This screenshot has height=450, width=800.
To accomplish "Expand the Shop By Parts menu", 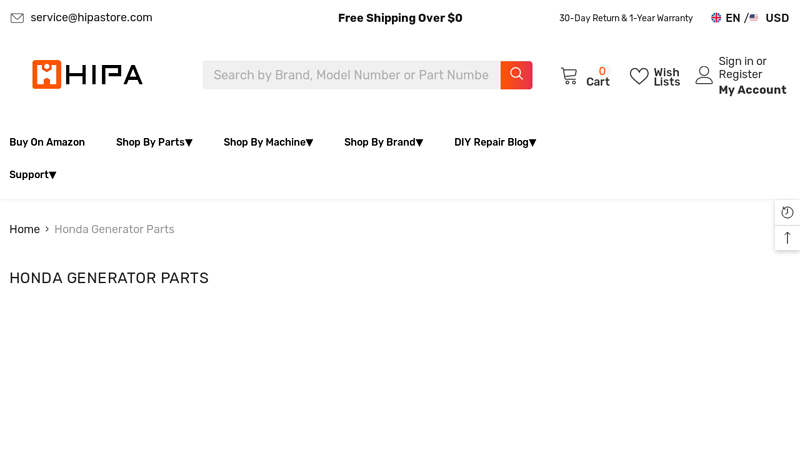I will click(x=154, y=142).
